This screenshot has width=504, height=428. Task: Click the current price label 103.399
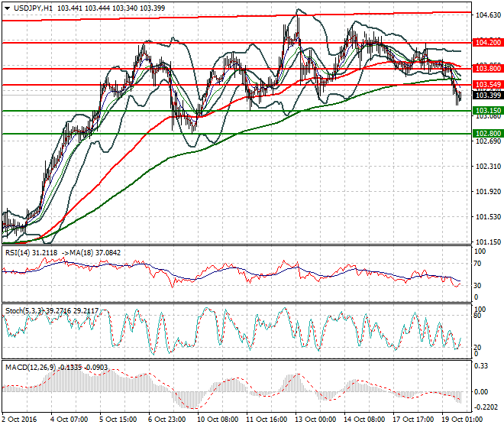[x=488, y=95]
